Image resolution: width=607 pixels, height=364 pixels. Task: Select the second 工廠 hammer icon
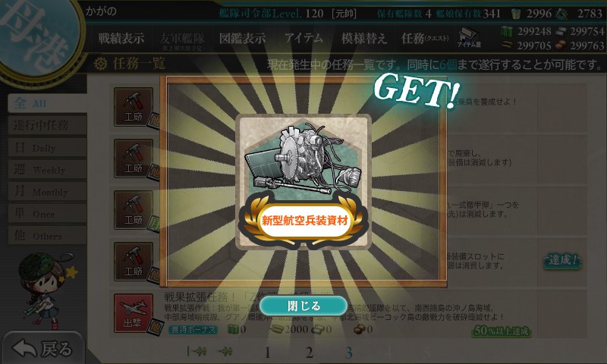pos(134,158)
